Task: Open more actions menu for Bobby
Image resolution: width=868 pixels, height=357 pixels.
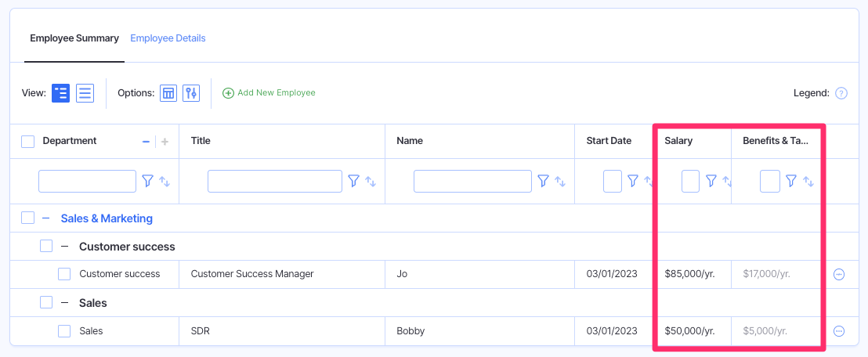Action: point(839,331)
